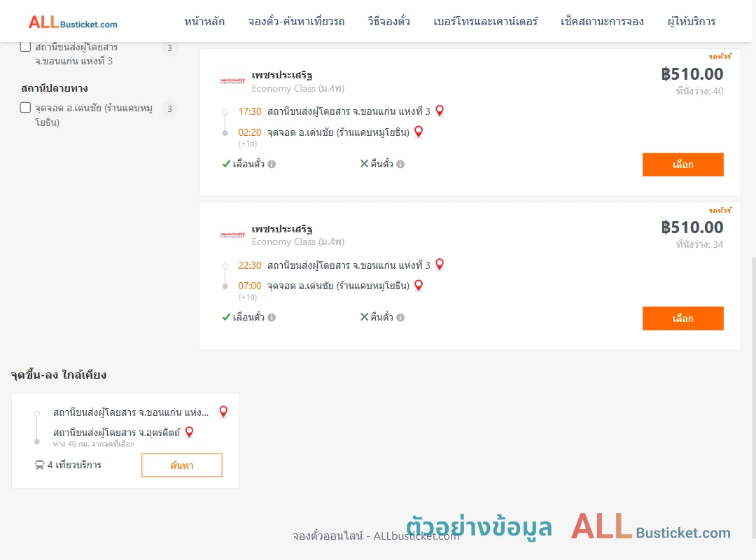Screen dimensions: 756x560
Task: Open map pin for nearby Khon Kaen station
Action: pyautogui.click(x=223, y=412)
